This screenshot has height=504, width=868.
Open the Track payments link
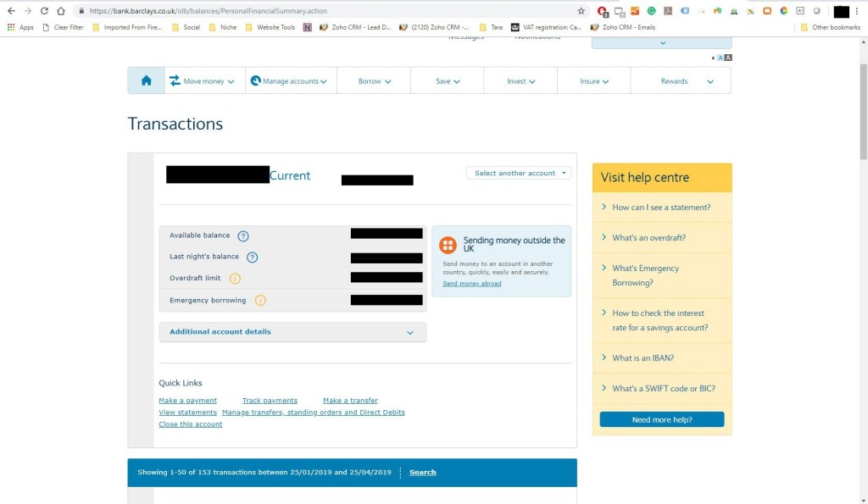pos(270,401)
